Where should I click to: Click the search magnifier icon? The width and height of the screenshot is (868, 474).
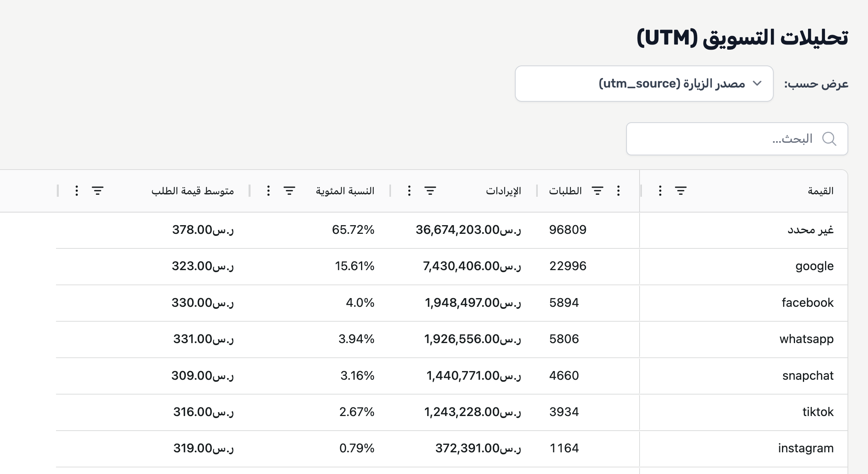[x=830, y=138]
